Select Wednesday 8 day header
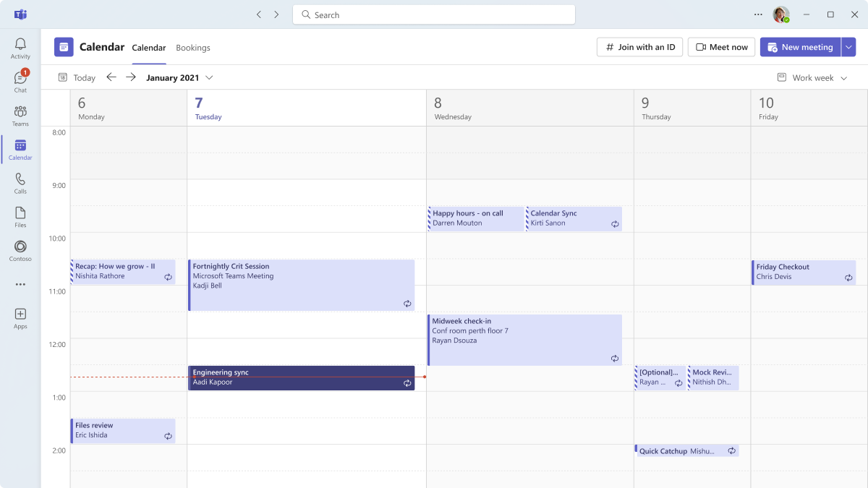Viewport: 868px width, 488px height. [530, 108]
